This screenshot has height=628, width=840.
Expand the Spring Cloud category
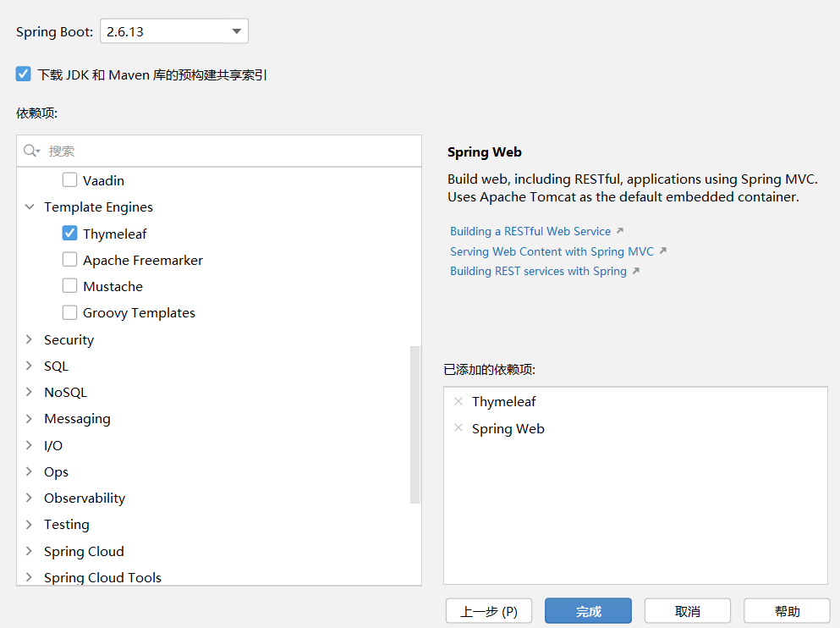tap(30, 550)
